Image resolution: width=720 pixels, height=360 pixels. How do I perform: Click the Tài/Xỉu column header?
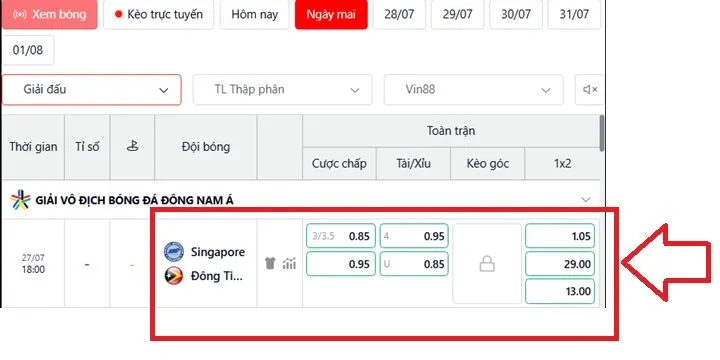coord(413,163)
